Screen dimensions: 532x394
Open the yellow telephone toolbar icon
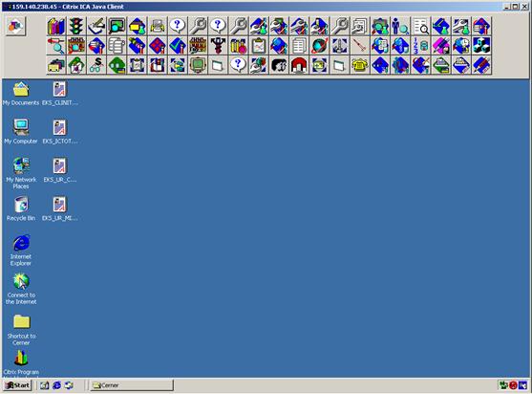[x=360, y=65]
